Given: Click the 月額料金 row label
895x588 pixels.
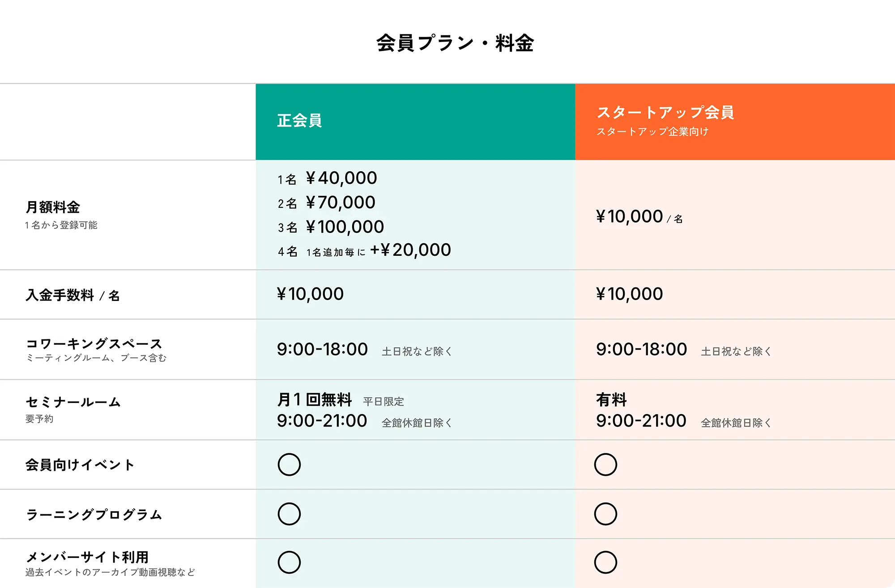Looking at the screenshot, I should 53,207.
